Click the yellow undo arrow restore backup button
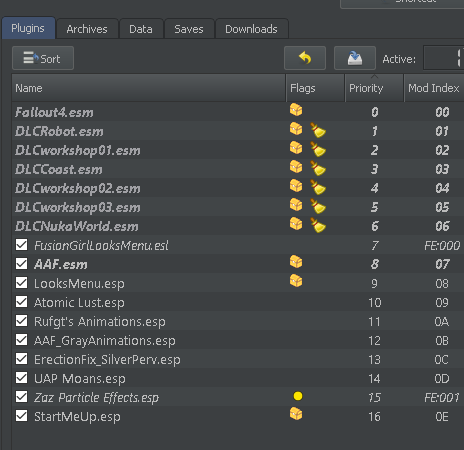 [x=305, y=58]
